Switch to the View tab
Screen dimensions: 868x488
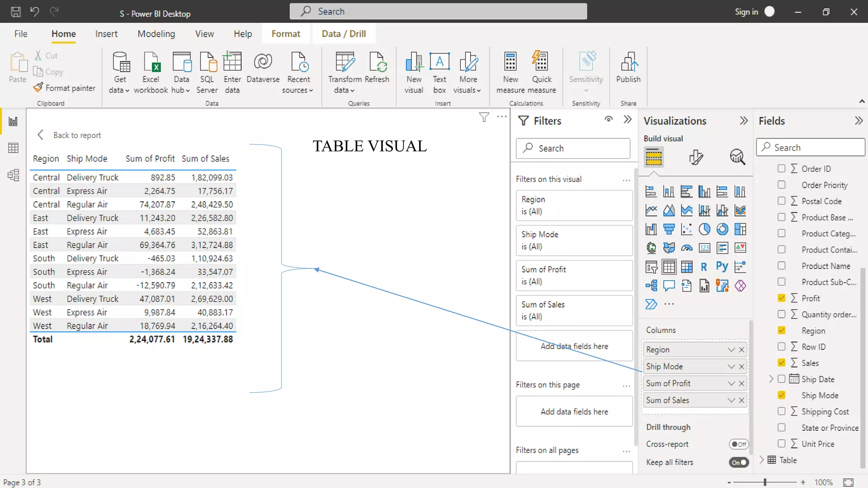(x=204, y=34)
